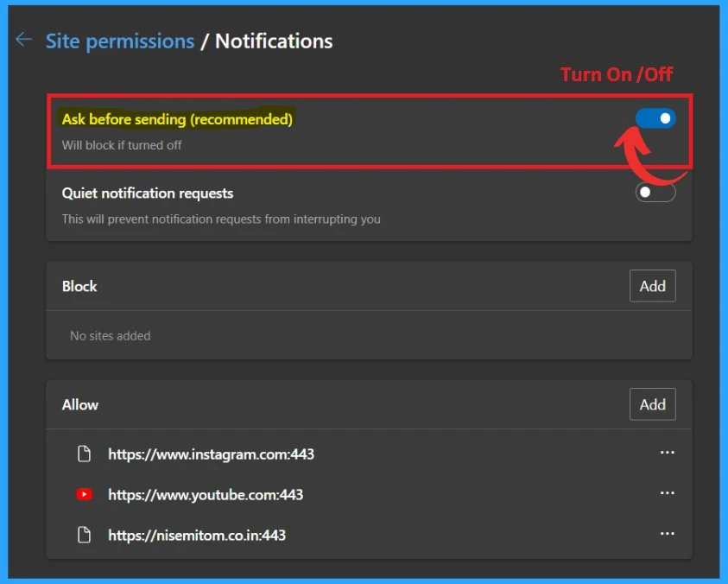Click Add in the Allow section
The width and height of the screenshot is (728, 584).
[x=652, y=404]
